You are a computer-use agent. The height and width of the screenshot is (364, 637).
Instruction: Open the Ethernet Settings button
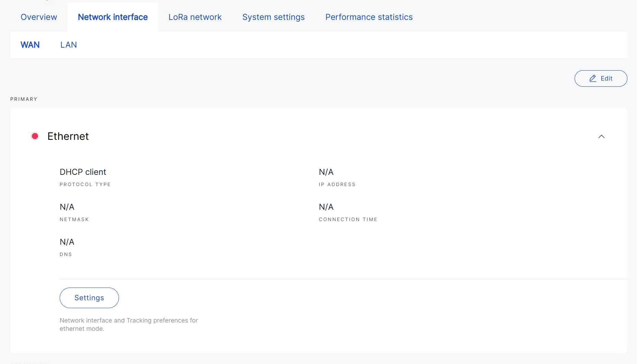89,298
